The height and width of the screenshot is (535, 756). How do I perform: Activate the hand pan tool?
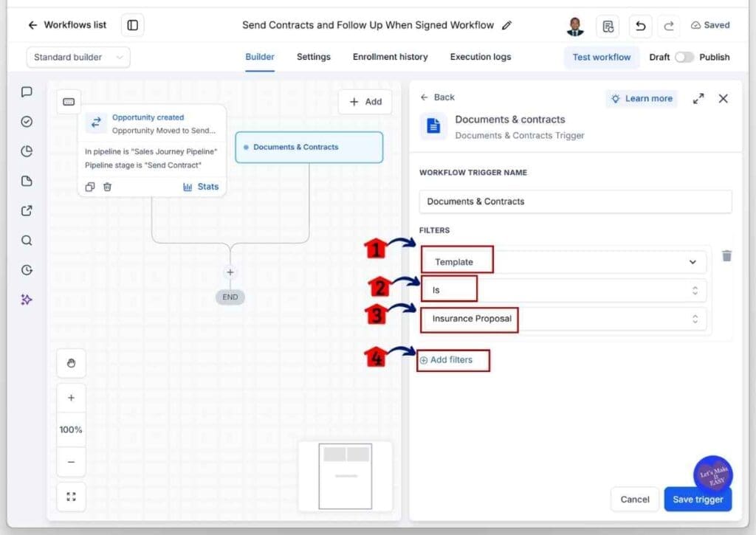point(72,363)
